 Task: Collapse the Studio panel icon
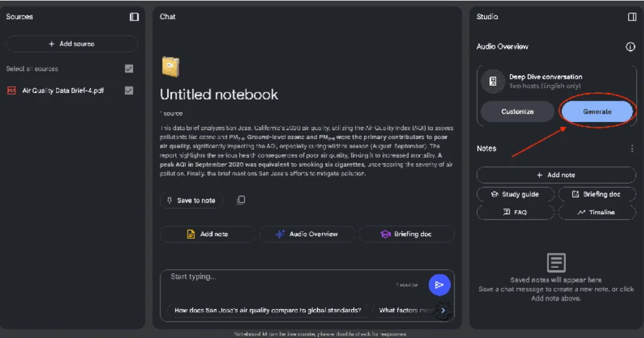[632, 17]
